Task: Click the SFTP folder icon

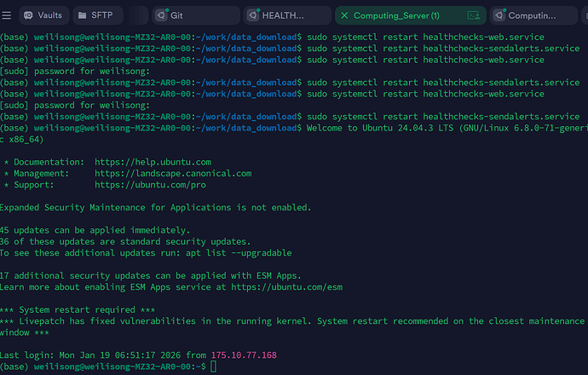Action: [82, 15]
